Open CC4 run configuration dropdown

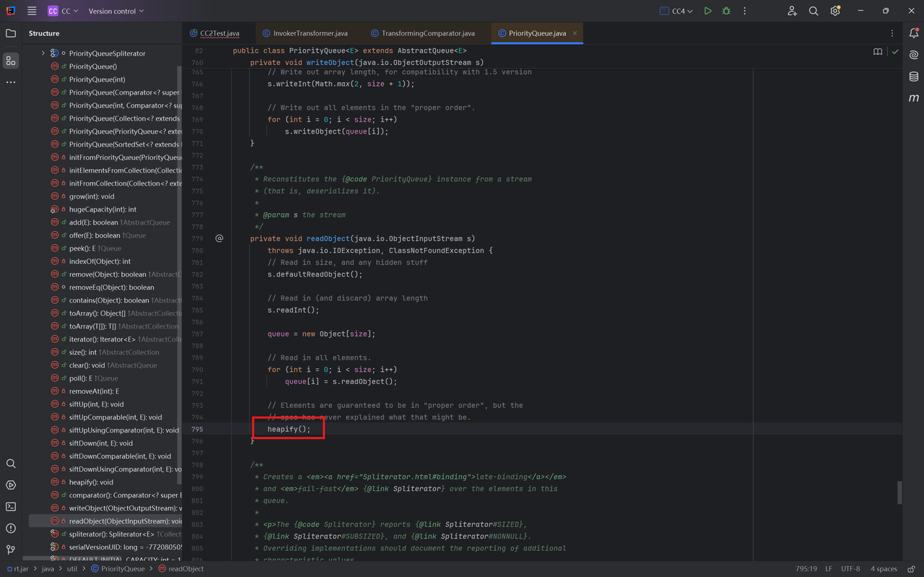tap(676, 11)
